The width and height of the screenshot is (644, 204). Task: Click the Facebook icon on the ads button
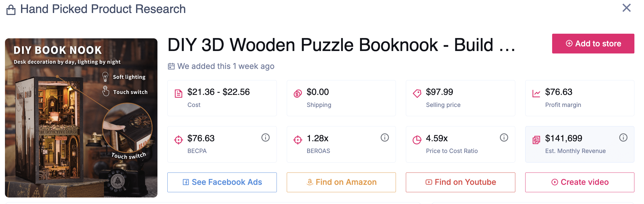[186, 182]
